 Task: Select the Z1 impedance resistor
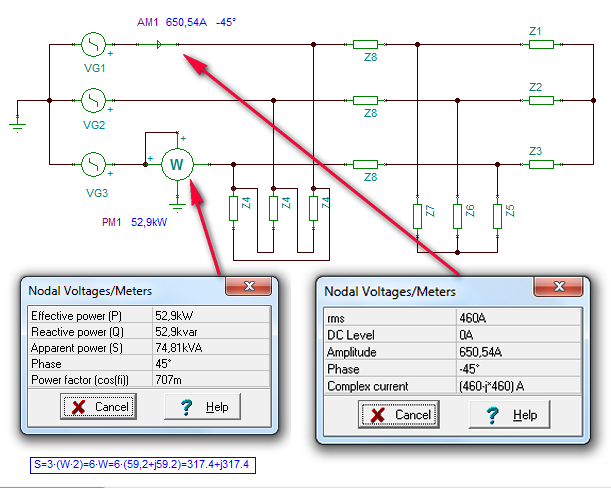coord(536,44)
